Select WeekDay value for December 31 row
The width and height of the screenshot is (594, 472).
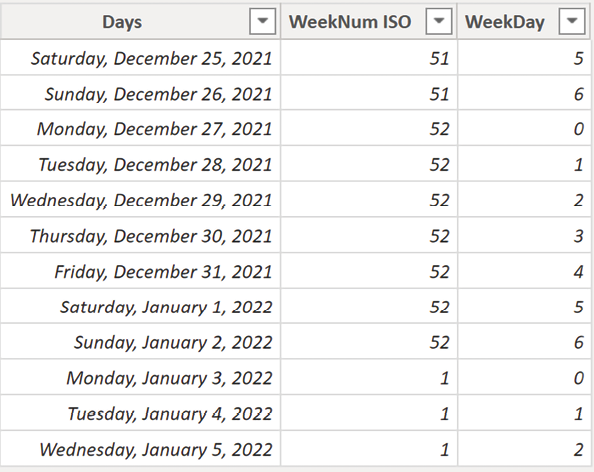click(x=524, y=271)
